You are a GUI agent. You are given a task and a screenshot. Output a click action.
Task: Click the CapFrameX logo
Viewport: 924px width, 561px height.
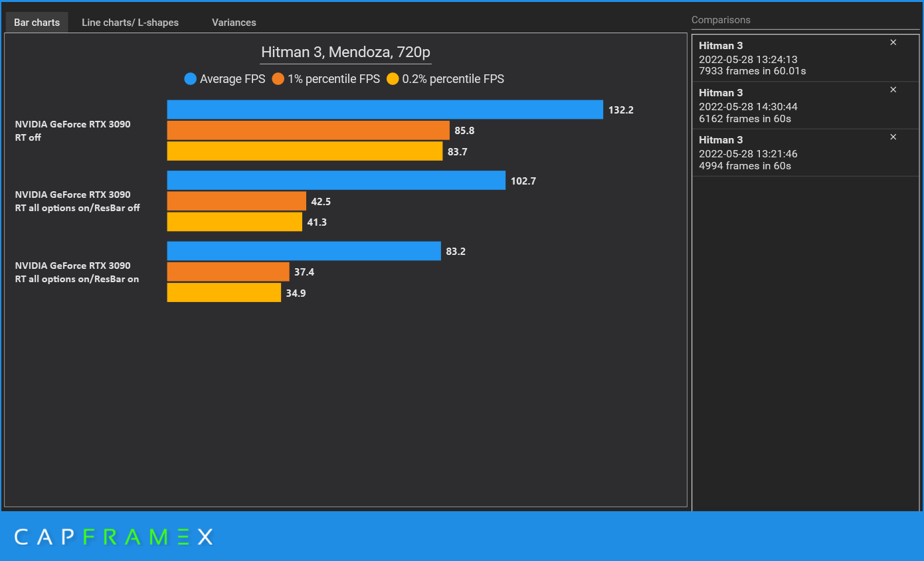click(114, 536)
